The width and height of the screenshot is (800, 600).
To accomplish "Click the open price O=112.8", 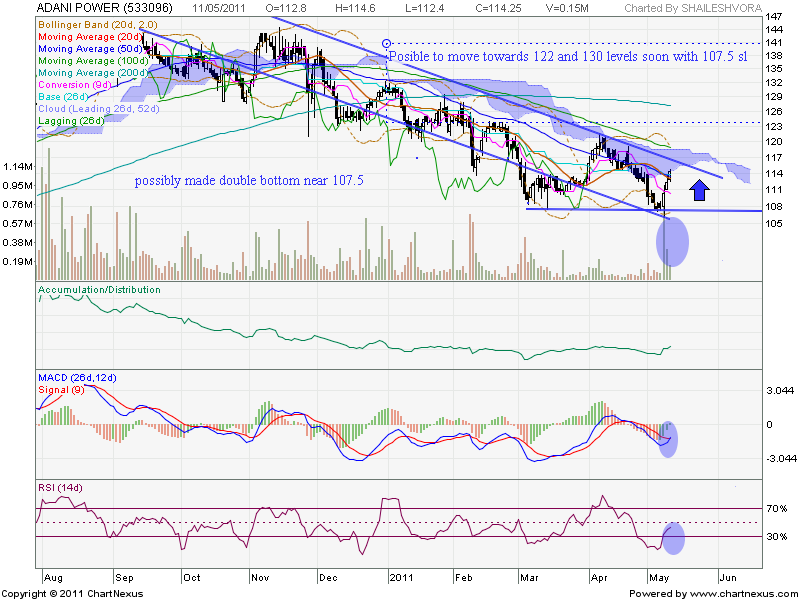I will point(286,8).
